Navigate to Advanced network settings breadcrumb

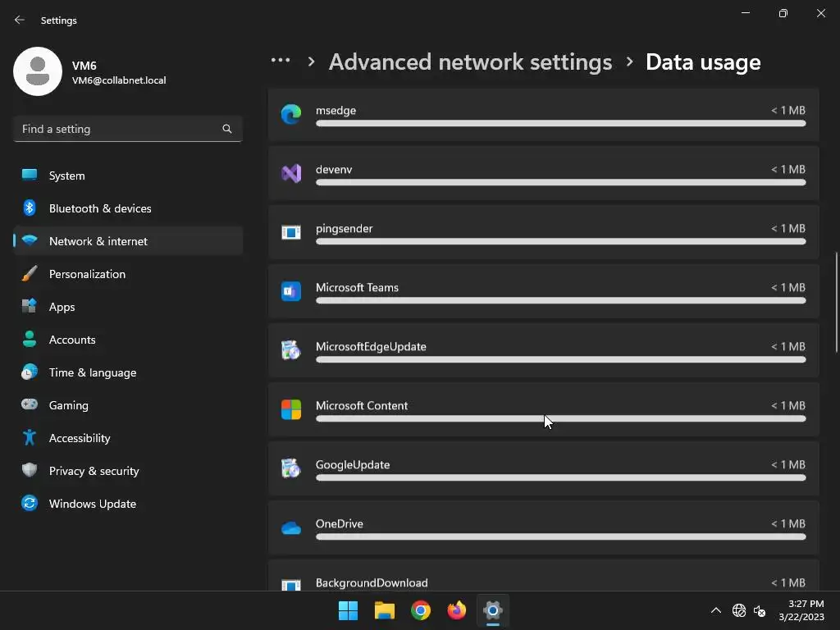[x=470, y=62]
